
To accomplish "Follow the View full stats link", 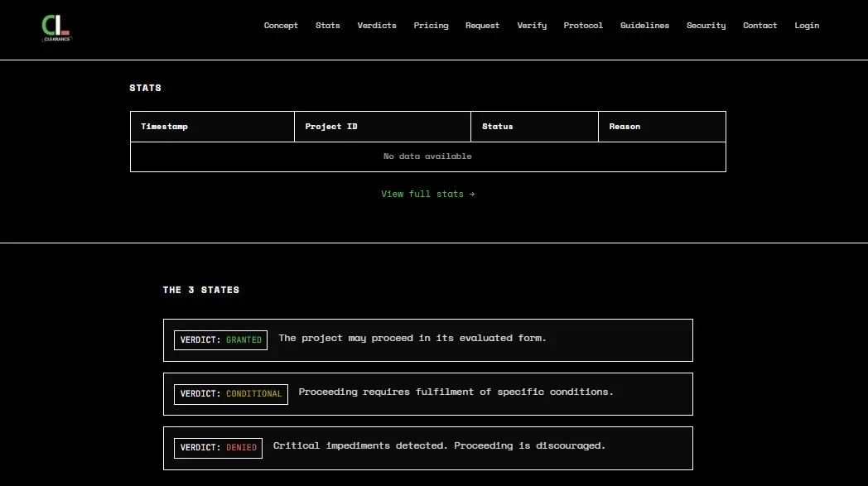I will [428, 194].
